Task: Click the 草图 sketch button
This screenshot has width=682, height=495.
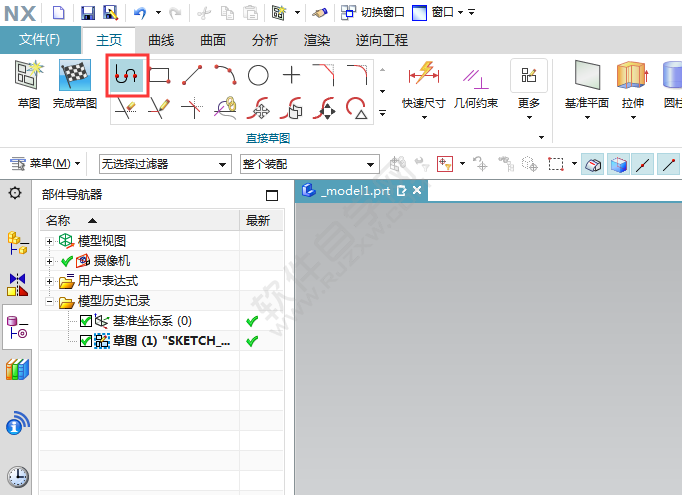Action: [29, 84]
